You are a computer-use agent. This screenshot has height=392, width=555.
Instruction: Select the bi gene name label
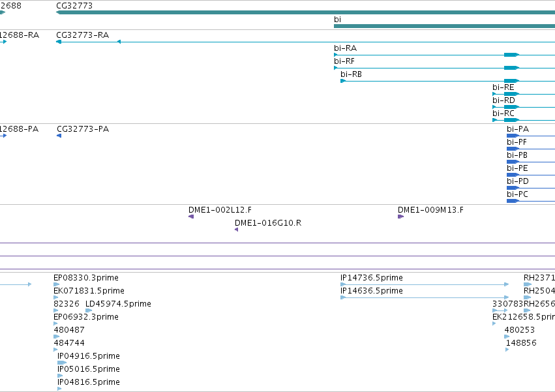tap(337, 20)
